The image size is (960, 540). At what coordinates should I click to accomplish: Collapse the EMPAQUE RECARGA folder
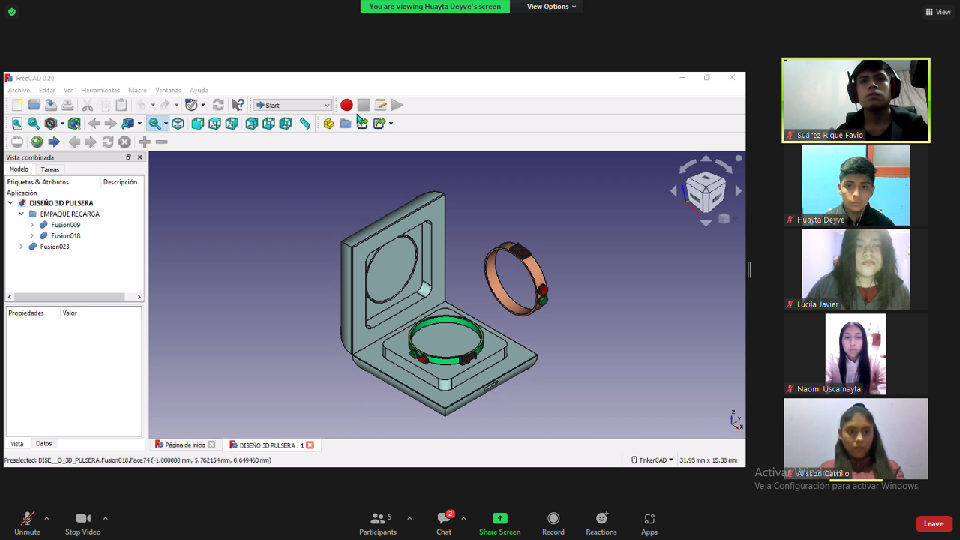[21, 214]
